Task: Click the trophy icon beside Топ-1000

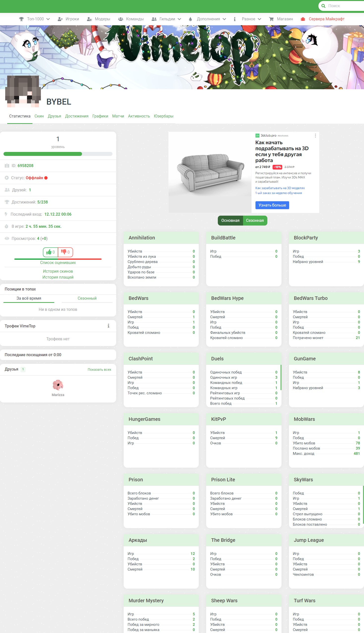Action: 22,19
